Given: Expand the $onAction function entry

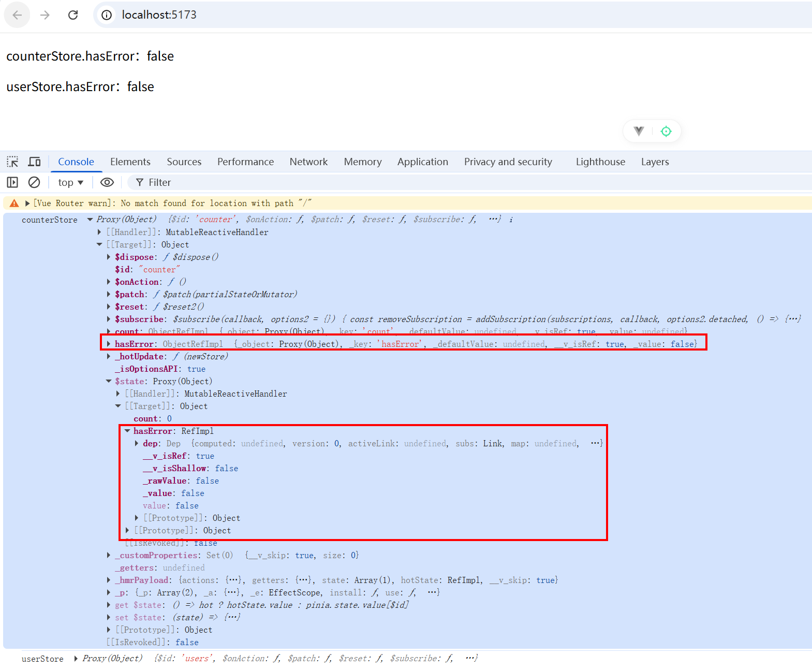Looking at the screenshot, I should [109, 282].
